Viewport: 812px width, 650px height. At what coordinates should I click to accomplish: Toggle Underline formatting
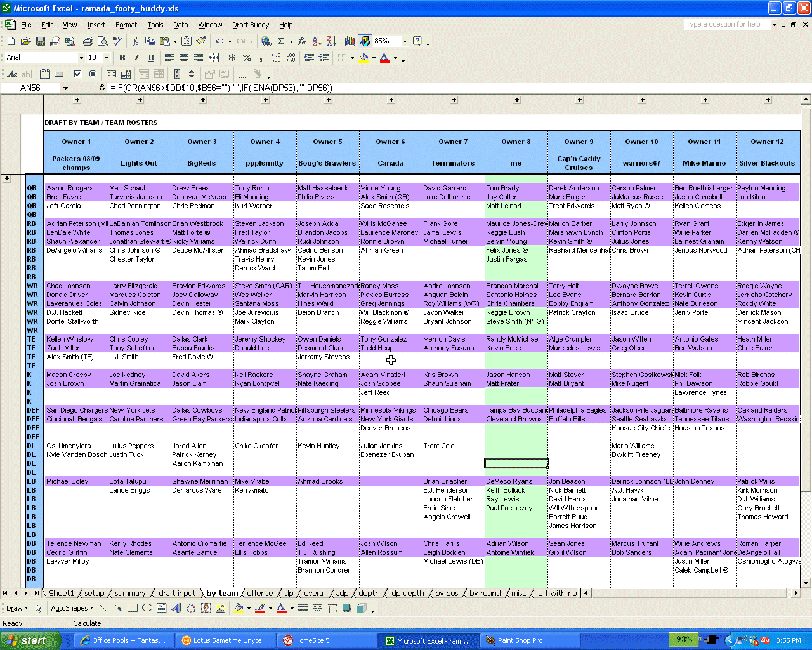pyautogui.click(x=151, y=58)
